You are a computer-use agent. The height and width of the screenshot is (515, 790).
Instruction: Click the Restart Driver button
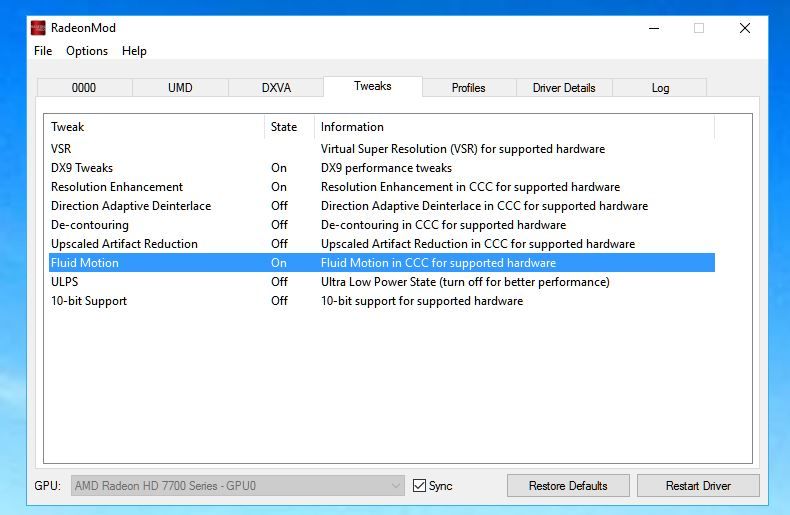click(x=698, y=485)
